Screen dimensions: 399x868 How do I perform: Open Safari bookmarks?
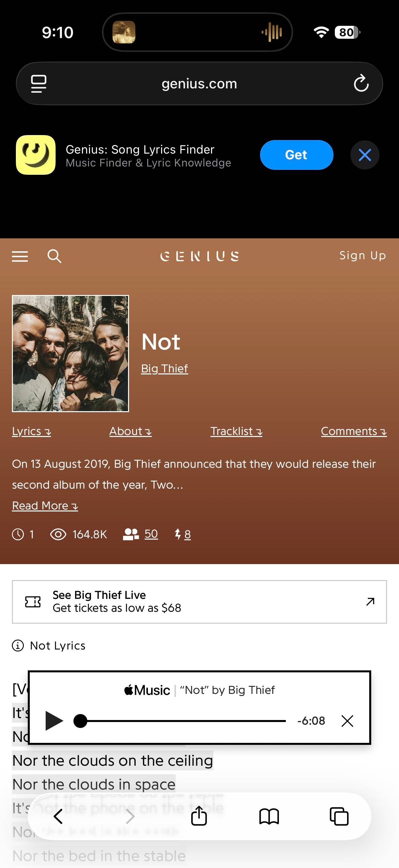(x=269, y=816)
